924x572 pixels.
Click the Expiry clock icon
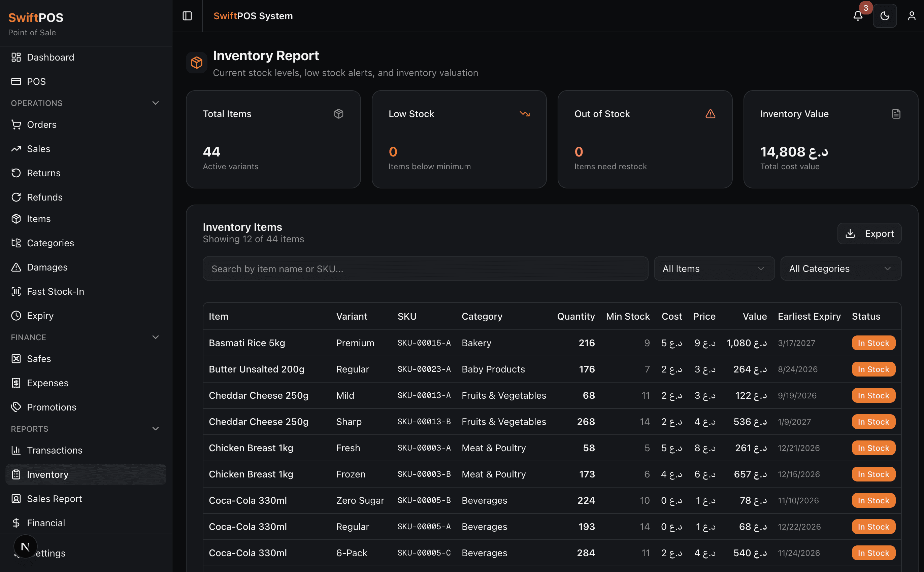[16, 316]
